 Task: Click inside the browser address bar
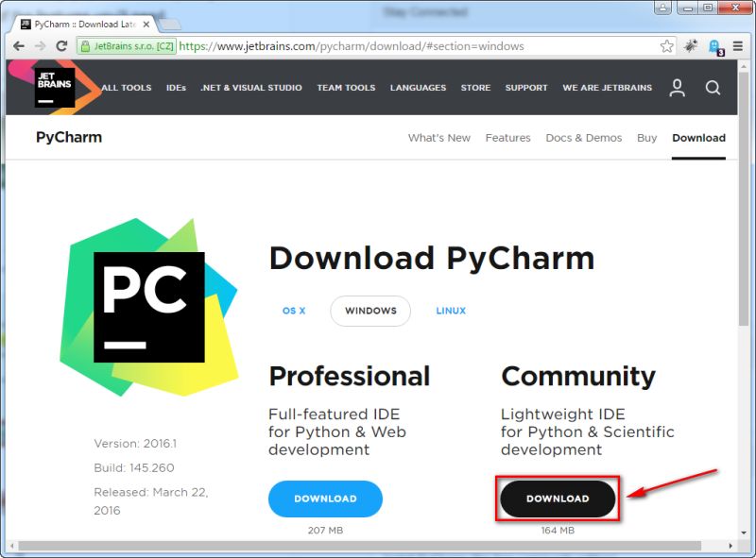tap(378, 44)
